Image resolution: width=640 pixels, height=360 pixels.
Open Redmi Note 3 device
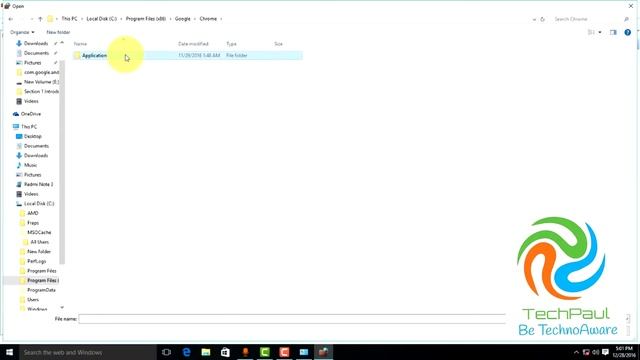tap(38, 184)
